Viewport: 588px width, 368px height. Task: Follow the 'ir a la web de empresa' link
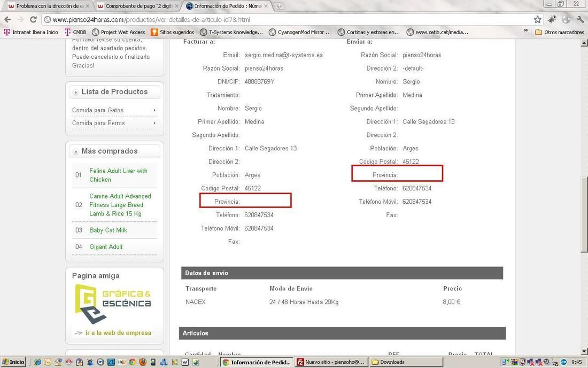coord(118,333)
